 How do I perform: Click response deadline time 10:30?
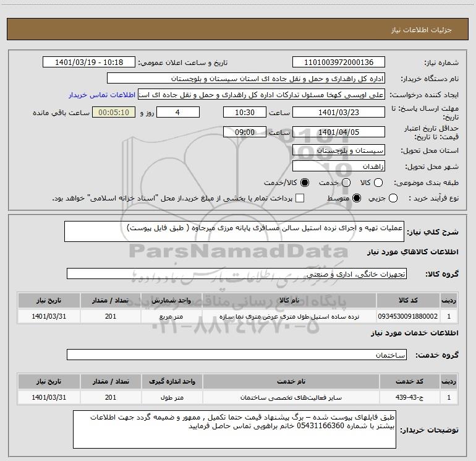[x=245, y=112]
